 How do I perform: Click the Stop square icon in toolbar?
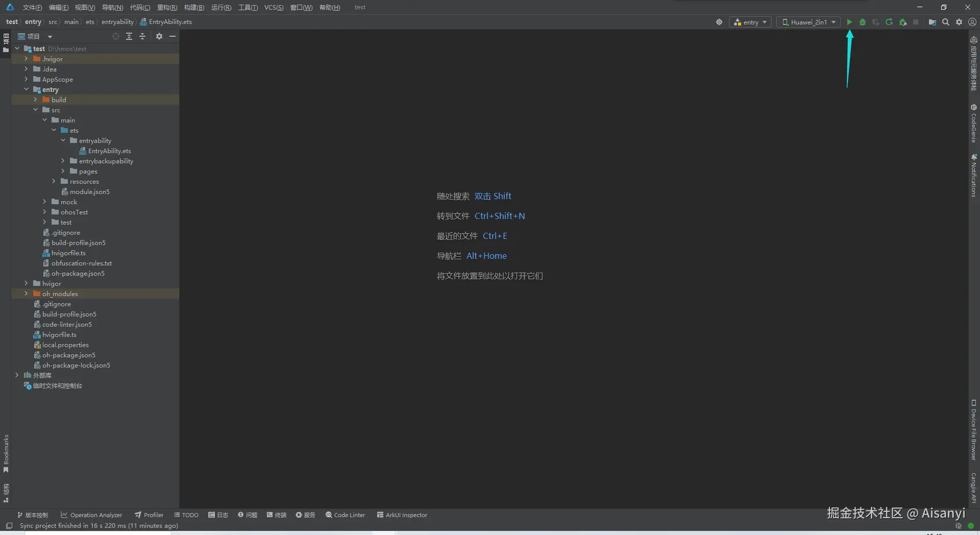click(x=916, y=22)
